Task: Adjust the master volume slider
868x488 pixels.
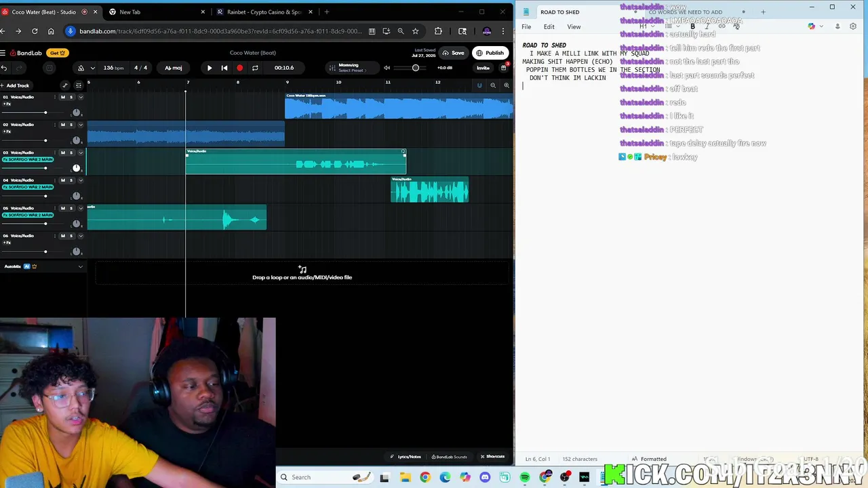Action: (415, 68)
